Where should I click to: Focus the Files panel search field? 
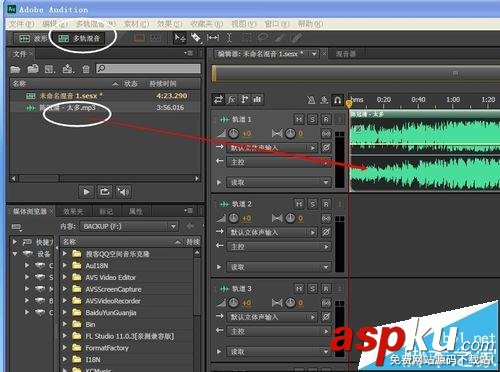(x=148, y=69)
